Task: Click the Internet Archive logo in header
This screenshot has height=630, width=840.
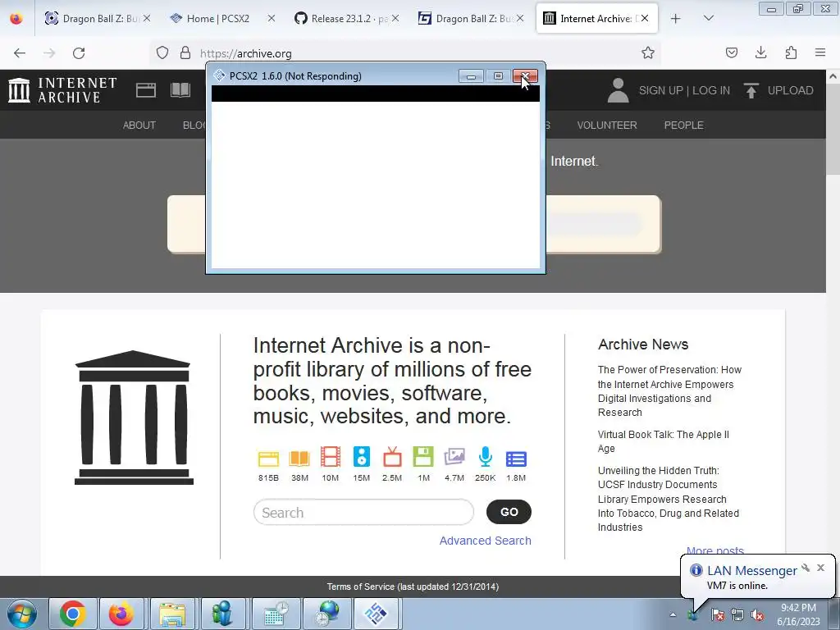Action: (62, 90)
